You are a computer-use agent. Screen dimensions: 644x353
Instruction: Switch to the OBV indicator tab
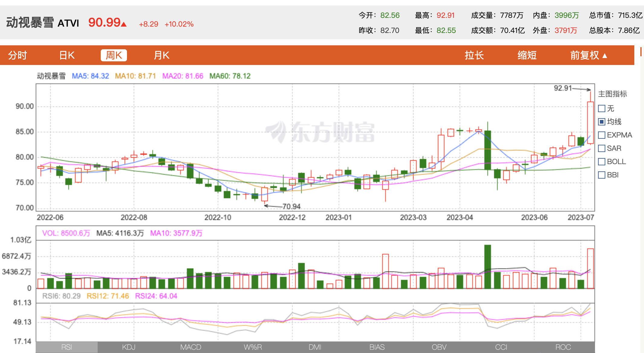coord(439,347)
